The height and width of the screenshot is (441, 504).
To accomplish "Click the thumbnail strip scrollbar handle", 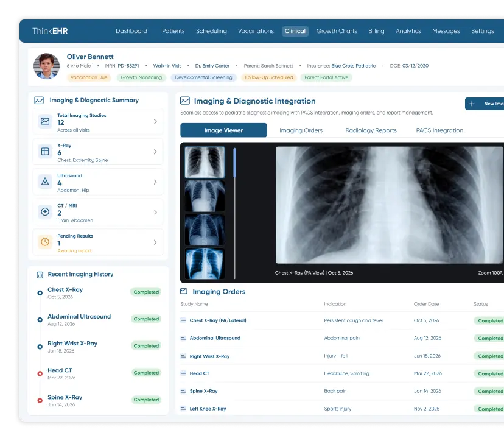I will coord(234,163).
